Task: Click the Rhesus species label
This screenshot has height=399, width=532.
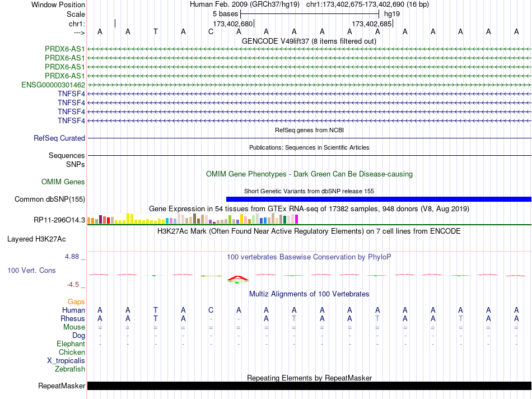Action: pyautogui.click(x=73, y=318)
